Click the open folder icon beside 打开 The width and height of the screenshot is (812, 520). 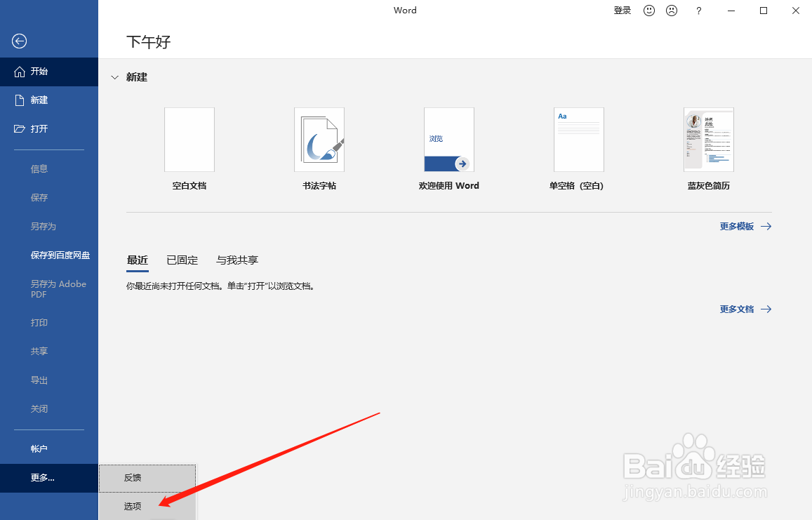pos(19,128)
